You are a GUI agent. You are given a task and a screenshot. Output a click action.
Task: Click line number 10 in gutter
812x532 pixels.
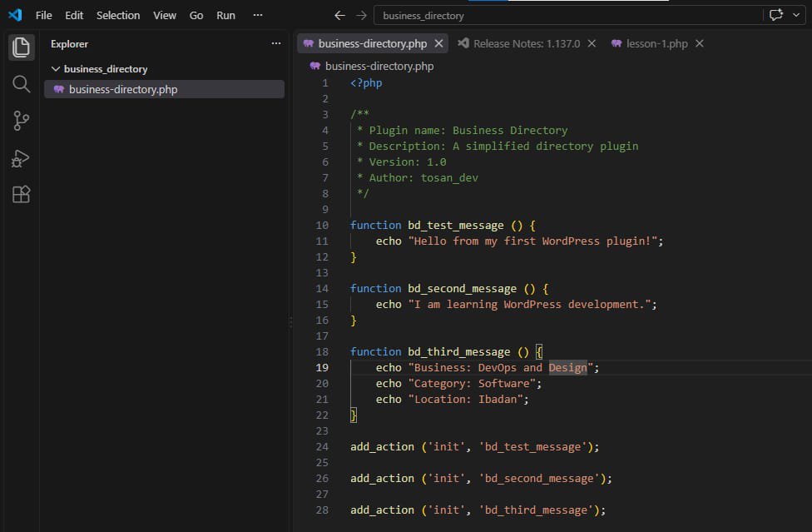click(322, 226)
